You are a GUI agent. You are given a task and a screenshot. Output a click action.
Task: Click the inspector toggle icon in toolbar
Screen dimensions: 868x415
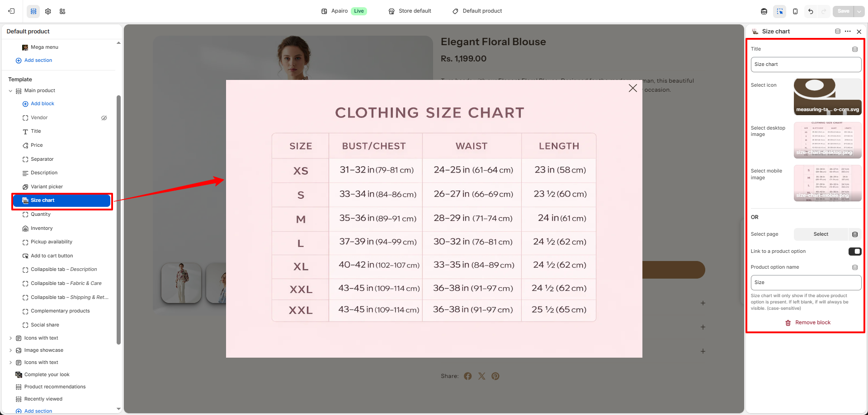tap(780, 11)
